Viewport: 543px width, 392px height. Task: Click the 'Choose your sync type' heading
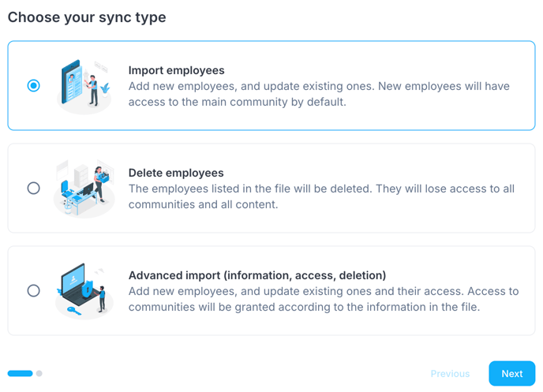87,17
